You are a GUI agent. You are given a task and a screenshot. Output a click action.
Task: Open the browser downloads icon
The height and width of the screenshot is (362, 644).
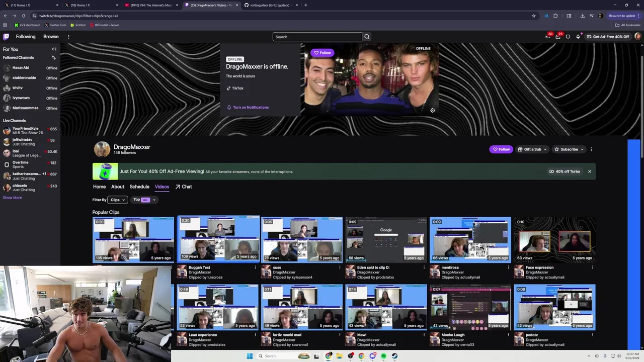582,16
